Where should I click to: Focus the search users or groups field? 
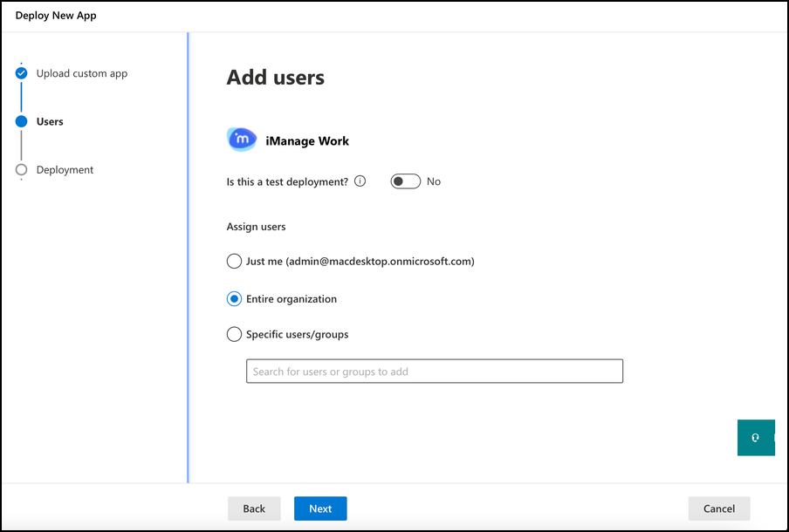[434, 372]
